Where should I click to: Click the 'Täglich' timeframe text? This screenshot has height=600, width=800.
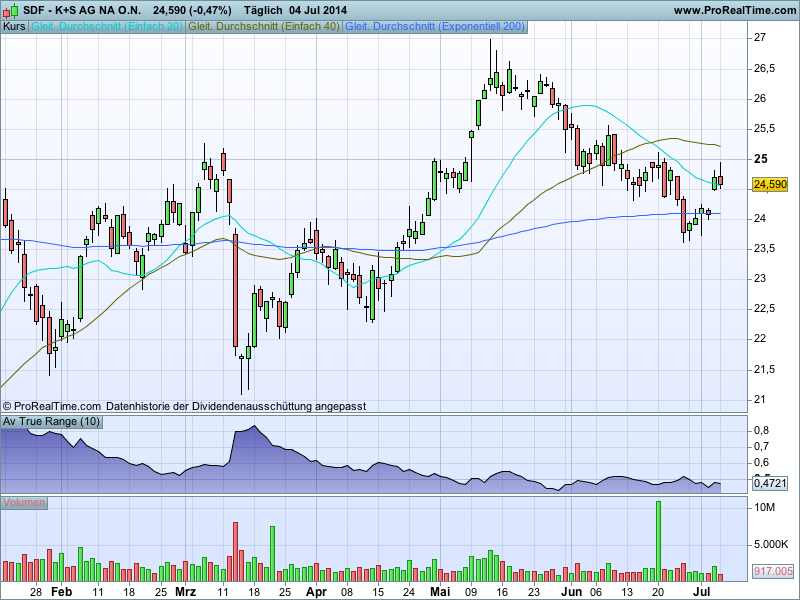click(263, 10)
